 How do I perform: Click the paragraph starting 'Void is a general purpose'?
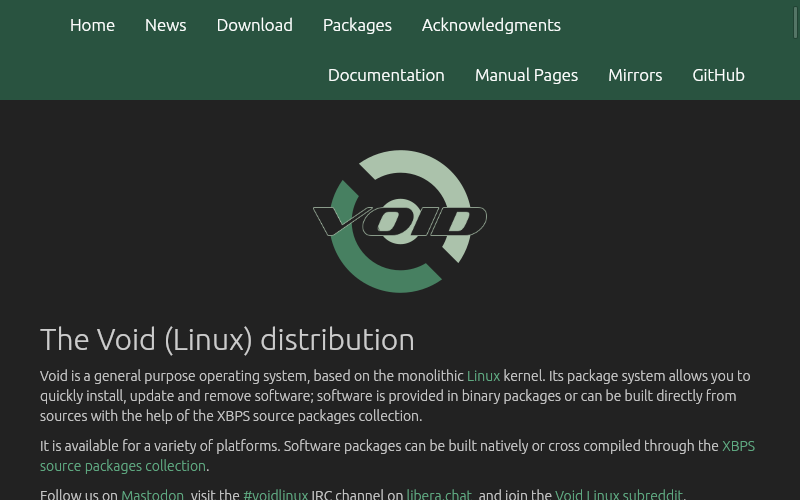(300, 396)
